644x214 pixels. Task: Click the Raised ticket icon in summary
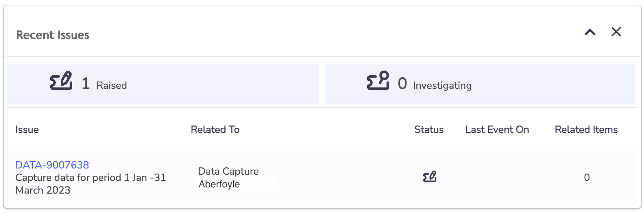click(x=61, y=81)
